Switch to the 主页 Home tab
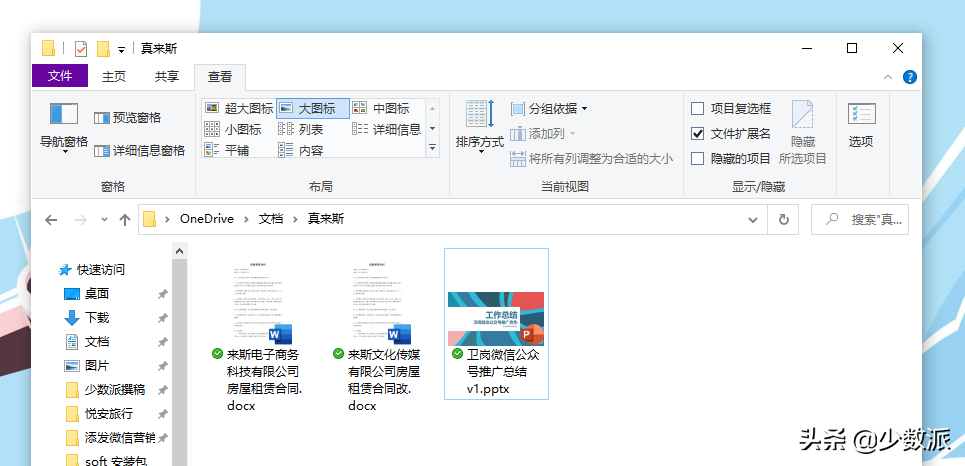The image size is (965, 466). tap(114, 76)
